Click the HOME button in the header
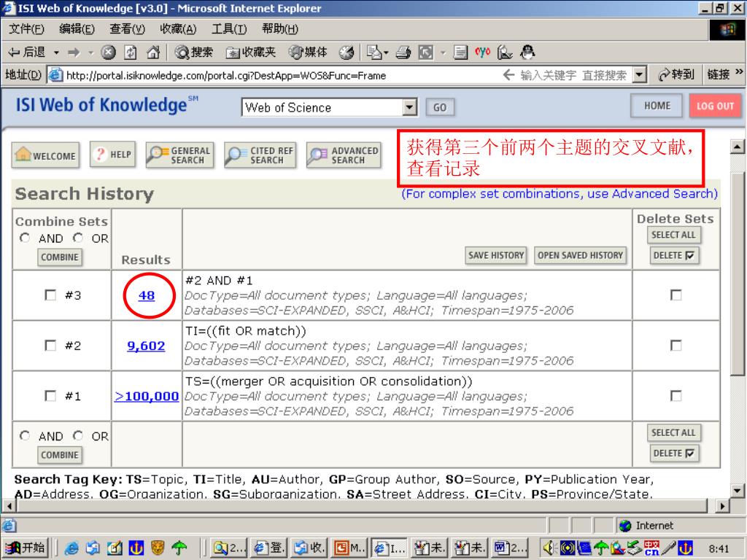This screenshot has height=560, width=747. tap(657, 106)
